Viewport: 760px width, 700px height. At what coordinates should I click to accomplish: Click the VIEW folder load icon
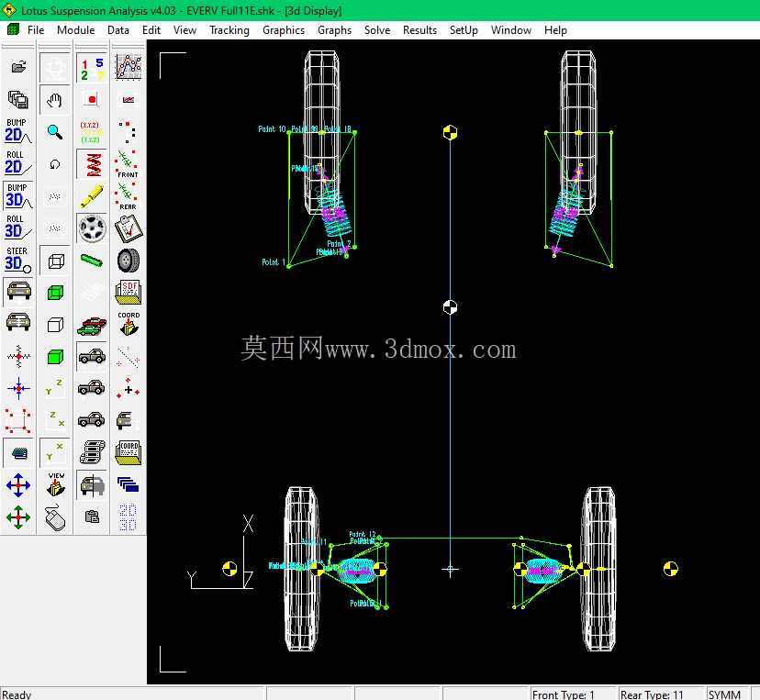[x=55, y=485]
